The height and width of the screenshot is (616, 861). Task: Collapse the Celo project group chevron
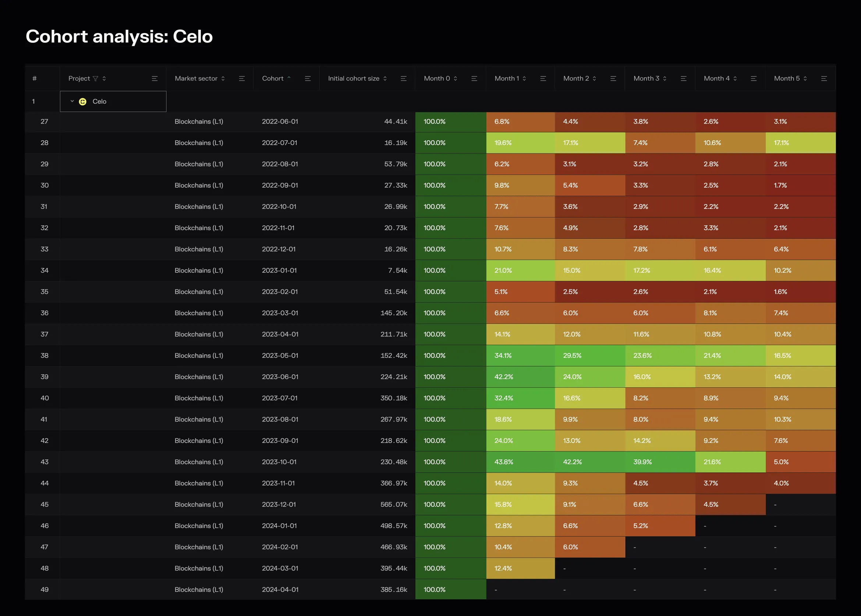72,101
